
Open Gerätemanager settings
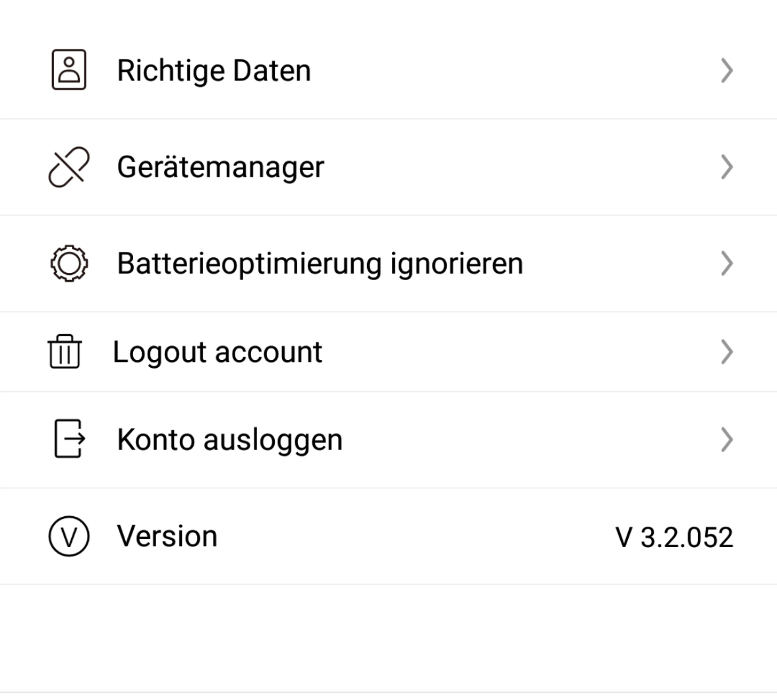click(220, 167)
